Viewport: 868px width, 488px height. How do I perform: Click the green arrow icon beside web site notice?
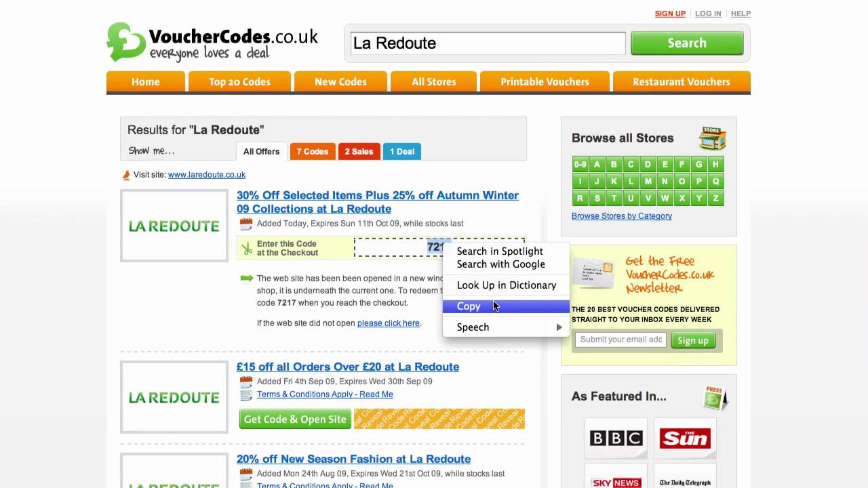click(247, 278)
